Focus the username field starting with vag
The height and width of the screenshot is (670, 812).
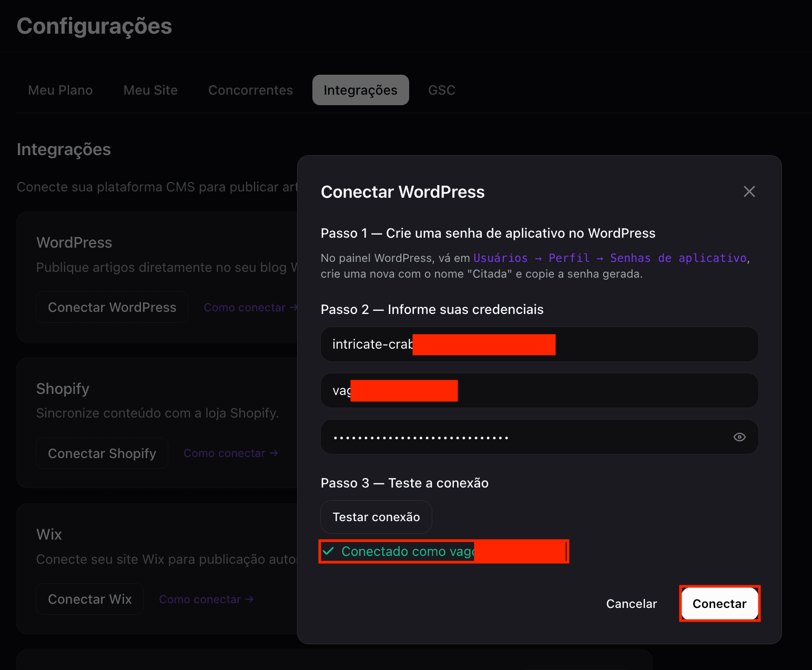coord(540,391)
